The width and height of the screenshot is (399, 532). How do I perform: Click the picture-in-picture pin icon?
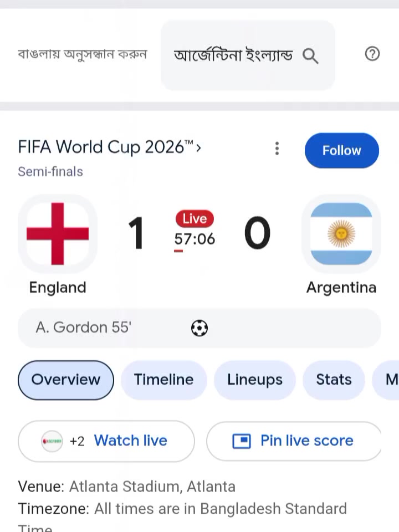[242, 441]
